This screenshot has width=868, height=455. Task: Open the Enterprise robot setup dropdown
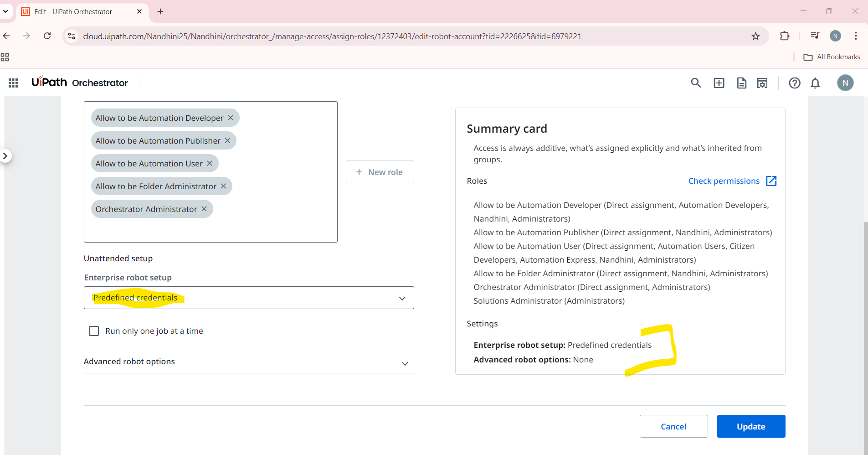point(249,298)
